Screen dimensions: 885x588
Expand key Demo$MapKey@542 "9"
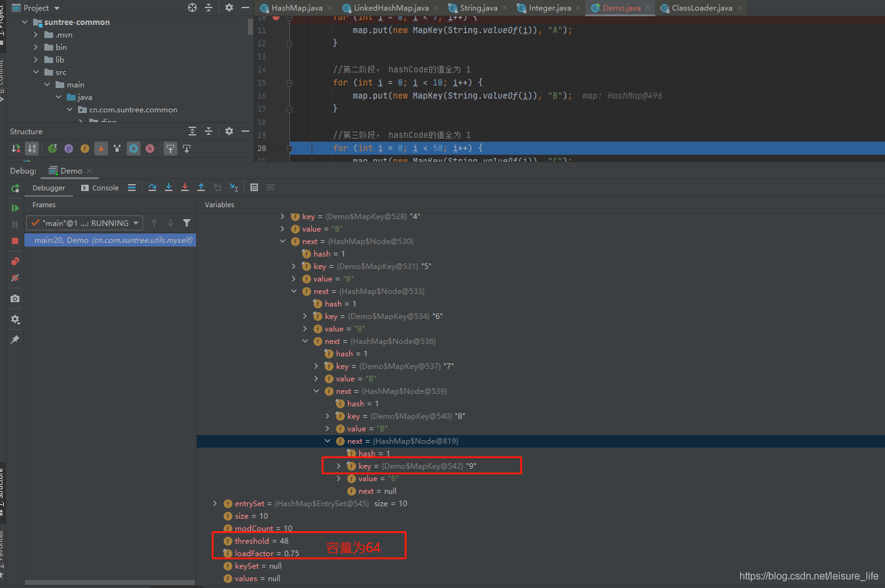pyautogui.click(x=339, y=466)
